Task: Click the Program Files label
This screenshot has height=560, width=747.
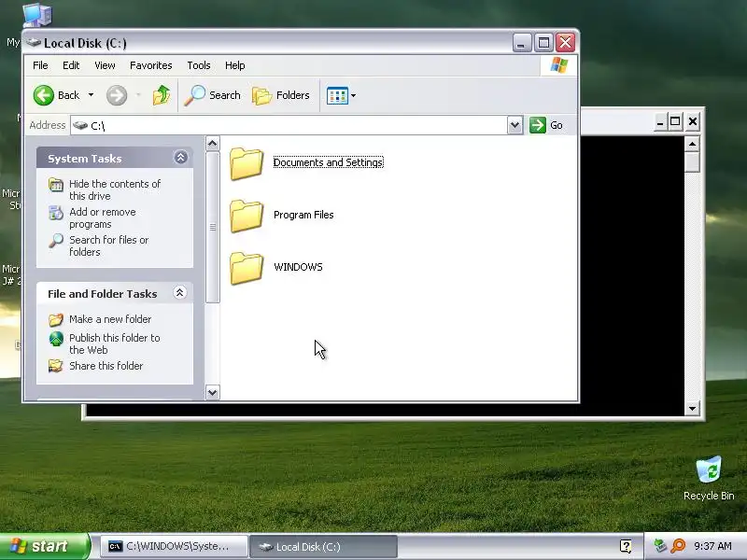Action: pos(303,215)
